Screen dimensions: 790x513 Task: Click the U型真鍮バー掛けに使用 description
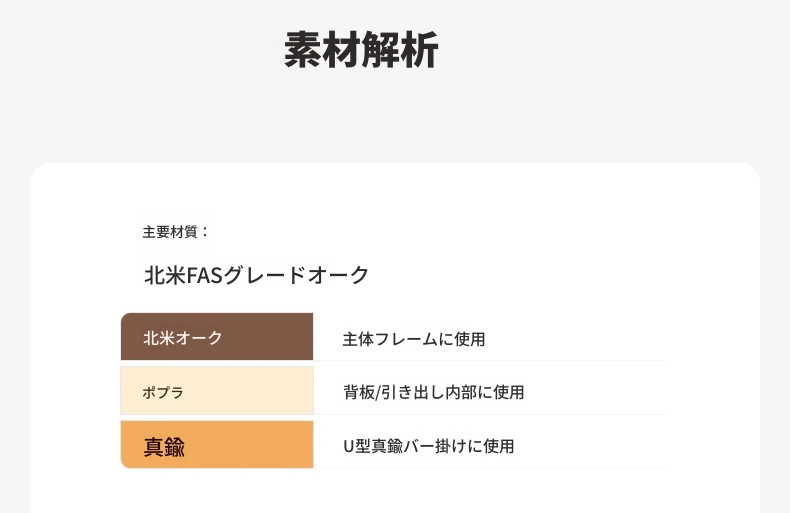pos(428,446)
